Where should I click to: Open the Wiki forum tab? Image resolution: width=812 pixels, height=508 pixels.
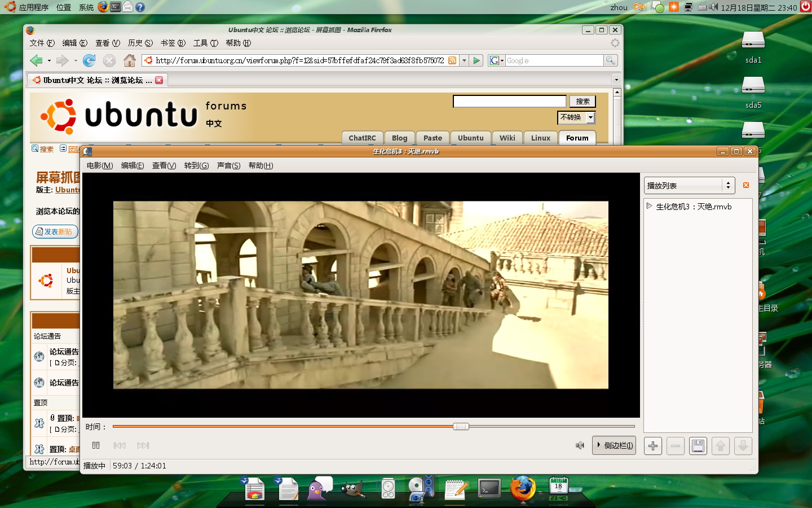tap(507, 138)
